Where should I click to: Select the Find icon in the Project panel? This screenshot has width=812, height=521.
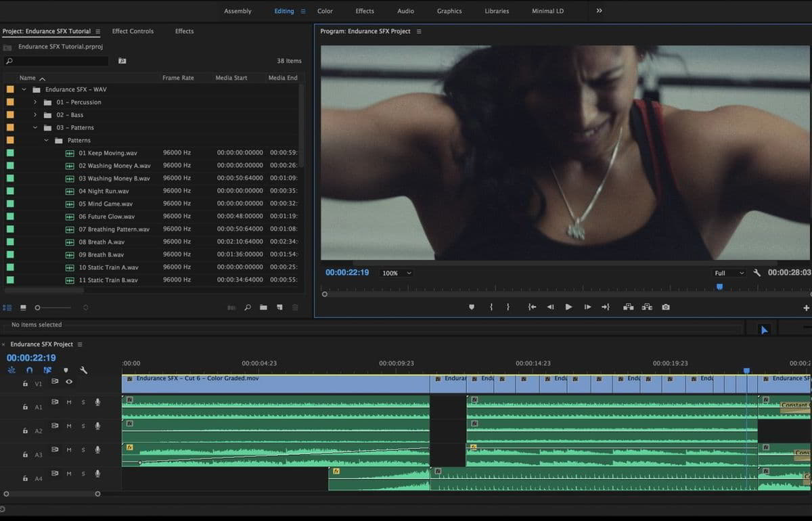[247, 307]
